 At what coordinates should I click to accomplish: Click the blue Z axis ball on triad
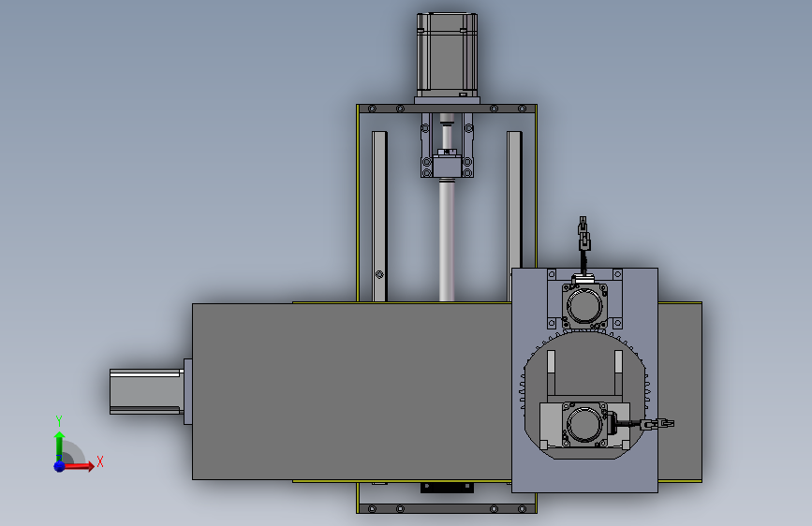coord(59,466)
